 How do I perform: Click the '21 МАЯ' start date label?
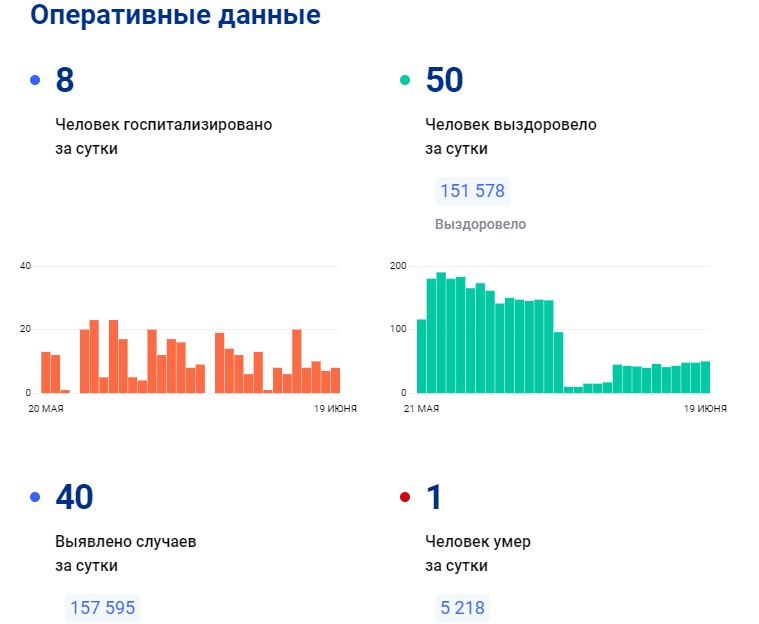point(420,409)
